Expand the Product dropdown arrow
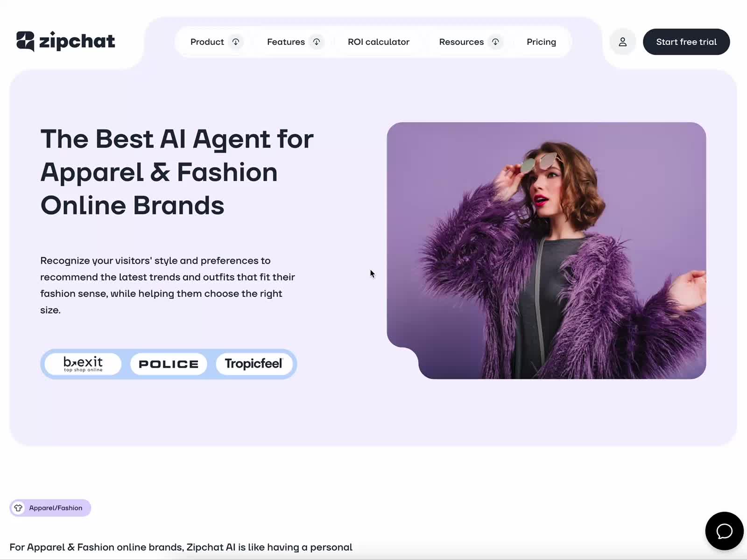Viewport: 747px width, 560px height. pos(236,42)
